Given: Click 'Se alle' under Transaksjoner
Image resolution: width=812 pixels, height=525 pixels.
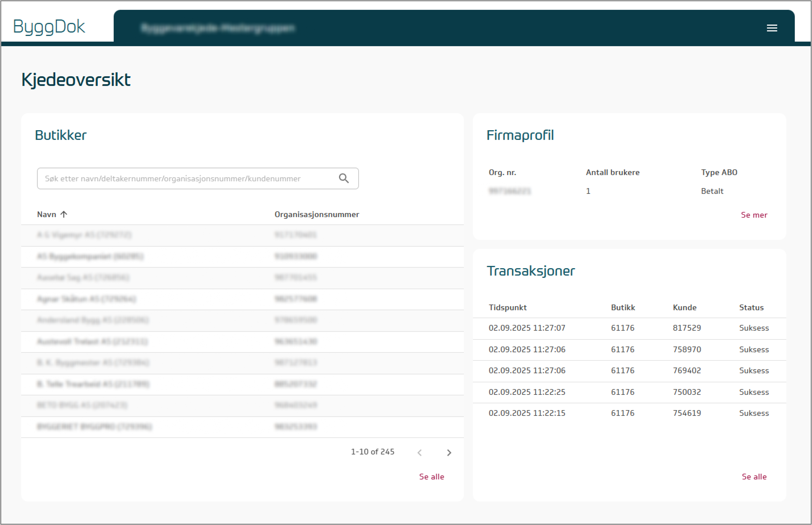Looking at the screenshot, I should [x=754, y=477].
